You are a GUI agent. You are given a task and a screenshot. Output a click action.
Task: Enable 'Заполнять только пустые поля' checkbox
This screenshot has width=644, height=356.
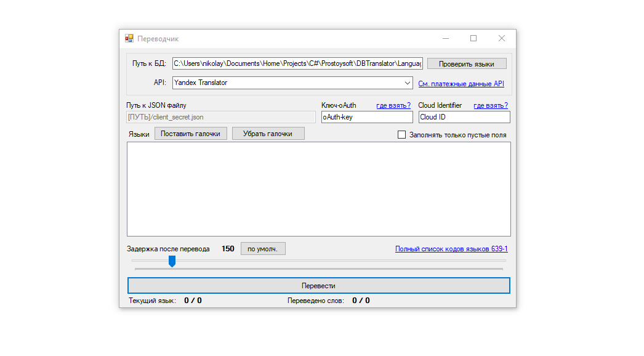pos(402,134)
